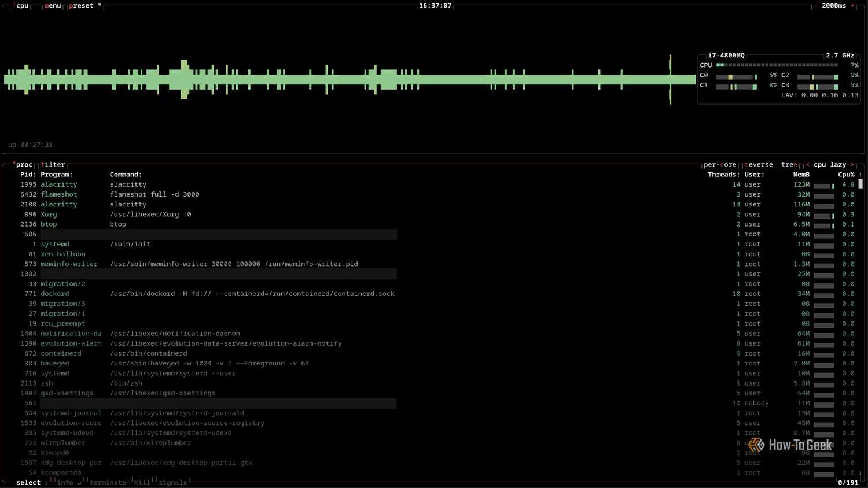Click the Cpu% column header
Screen dimensions: 868x488
coord(847,175)
